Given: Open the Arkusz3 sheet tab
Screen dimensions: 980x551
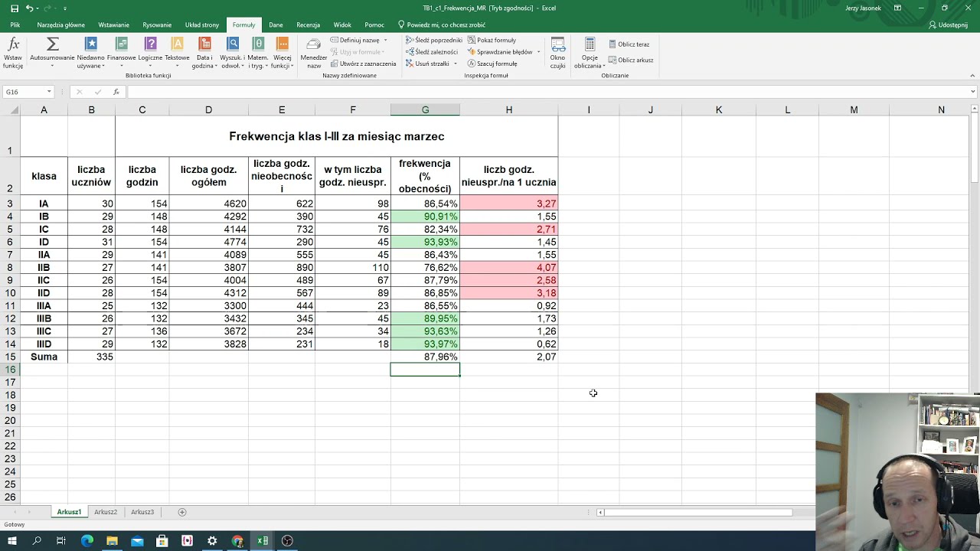Looking at the screenshot, I should click(142, 512).
